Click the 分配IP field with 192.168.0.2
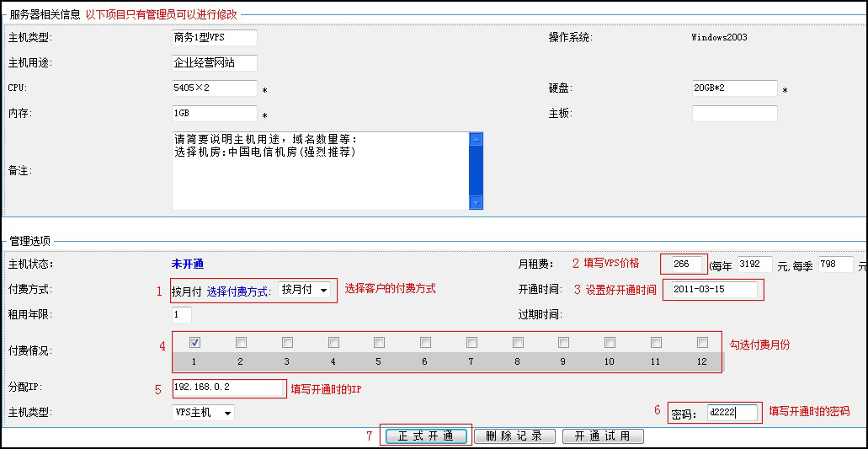Screen dimensions: 868x449 tap(228, 388)
